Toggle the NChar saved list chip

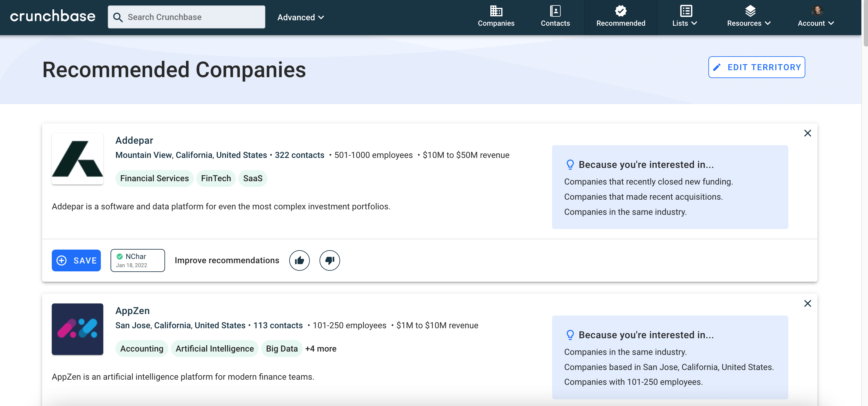point(137,260)
